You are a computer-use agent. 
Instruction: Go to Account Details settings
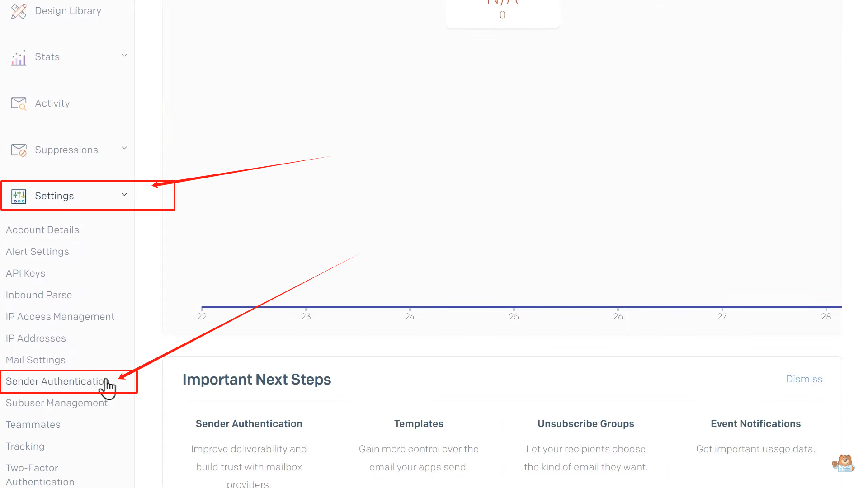tap(42, 230)
